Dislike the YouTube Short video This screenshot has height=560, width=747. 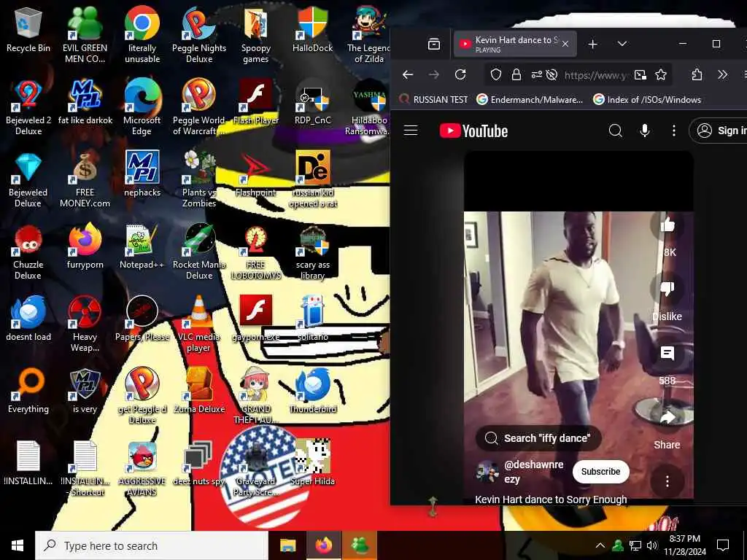coord(667,289)
